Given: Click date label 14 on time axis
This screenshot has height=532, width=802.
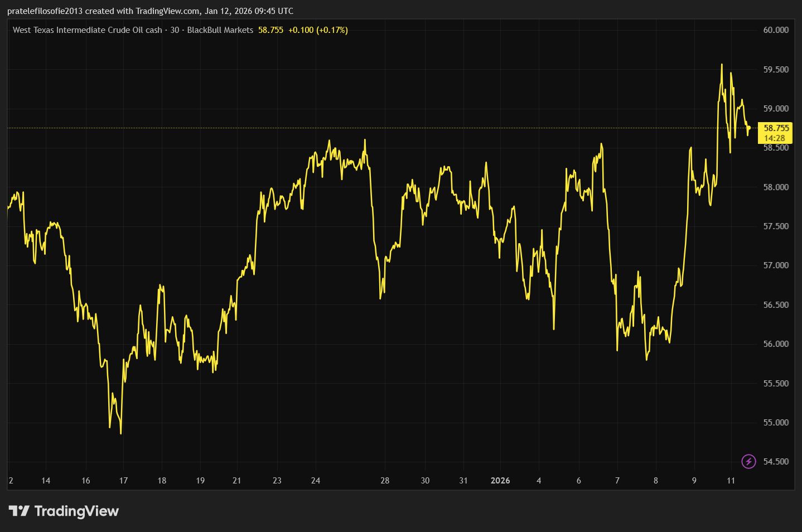Looking at the screenshot, I should [x=46, y=481].
